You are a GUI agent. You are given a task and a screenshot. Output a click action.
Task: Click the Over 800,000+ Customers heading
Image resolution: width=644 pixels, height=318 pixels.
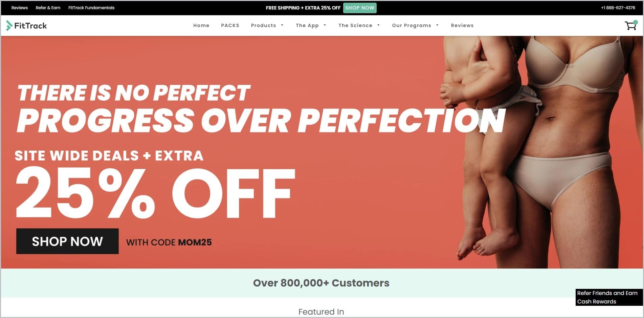(321, 283)
